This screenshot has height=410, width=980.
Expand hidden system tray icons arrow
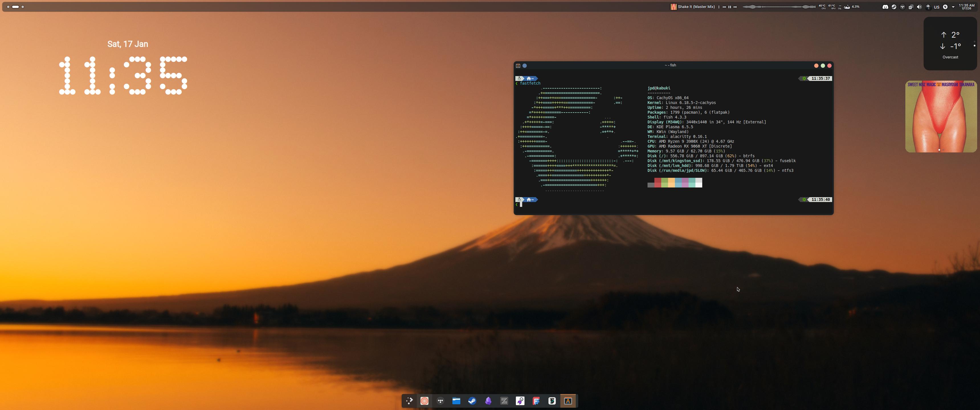pyautogui.click(x=954, y=7)
